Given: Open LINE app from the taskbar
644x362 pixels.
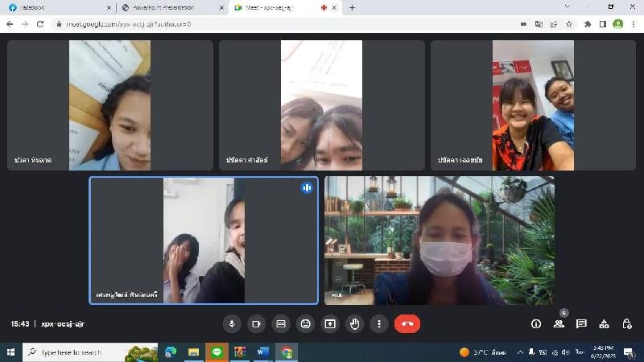Looking at the screenshot, I should 217,352.
